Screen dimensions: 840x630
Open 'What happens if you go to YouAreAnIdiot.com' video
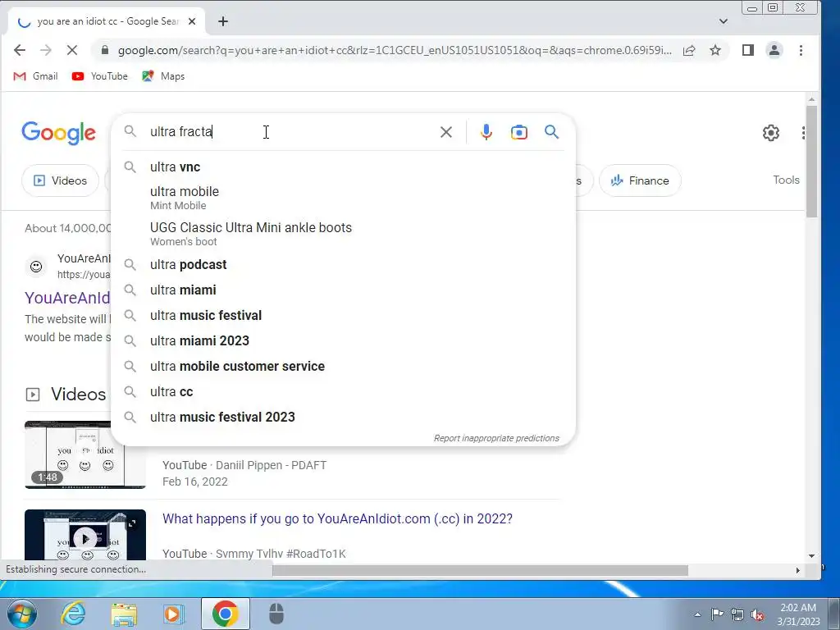click(337, 518)
